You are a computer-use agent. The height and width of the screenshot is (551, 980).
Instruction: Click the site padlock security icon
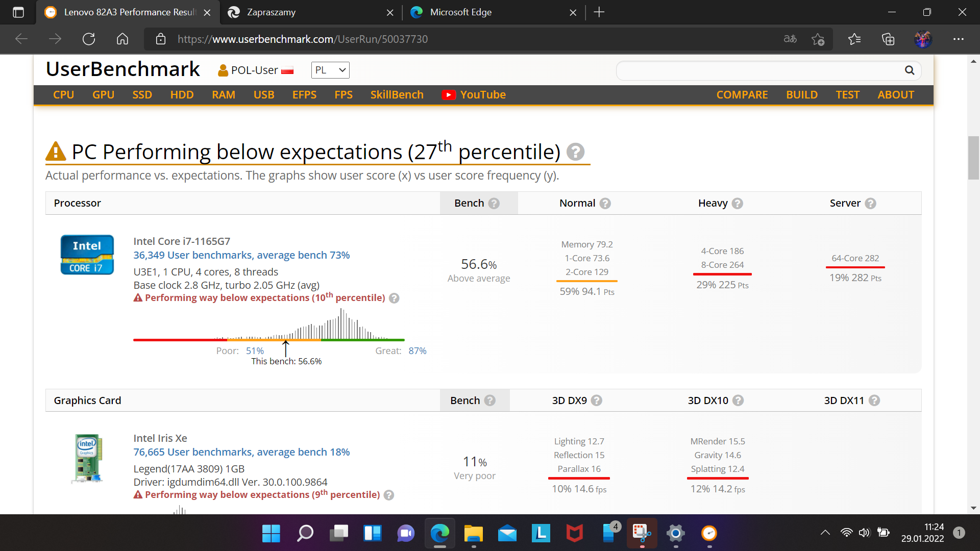pos(161,39)
